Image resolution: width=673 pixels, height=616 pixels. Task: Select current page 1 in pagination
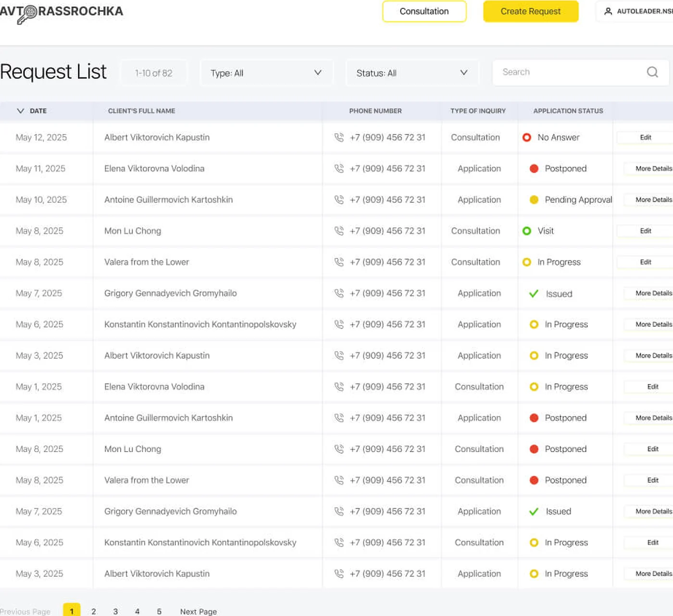click(72, 610)
